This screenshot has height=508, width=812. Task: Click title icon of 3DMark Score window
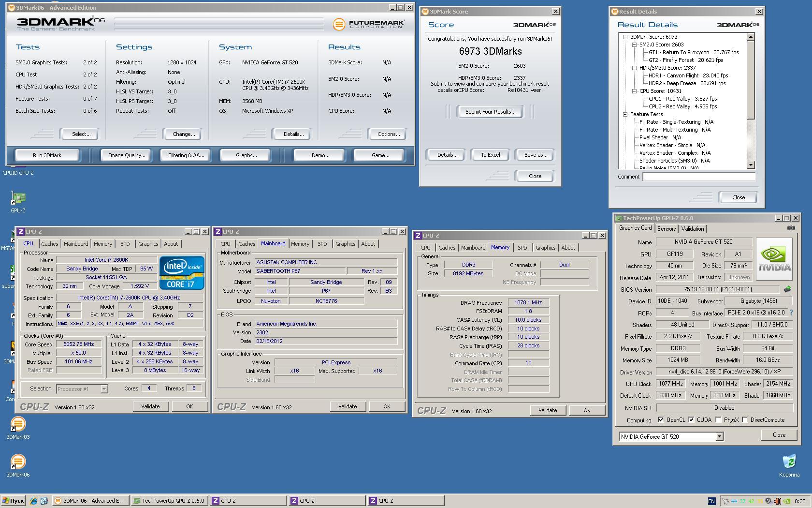[425, 12]
